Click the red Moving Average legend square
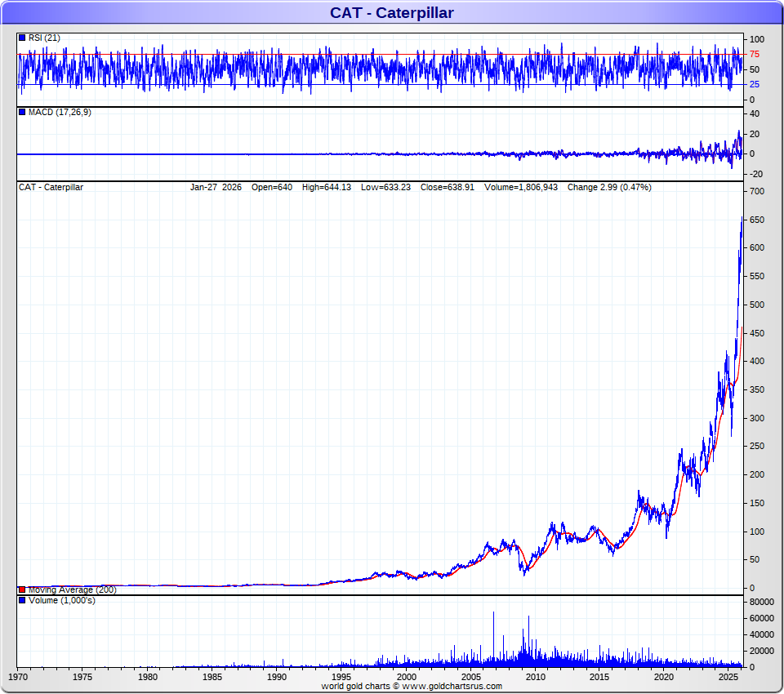 [22, 589]
